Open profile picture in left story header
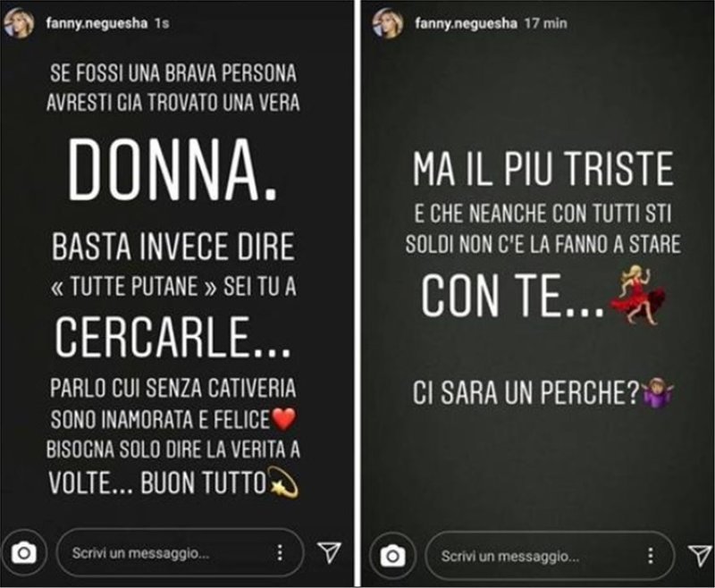 [19, 23]
